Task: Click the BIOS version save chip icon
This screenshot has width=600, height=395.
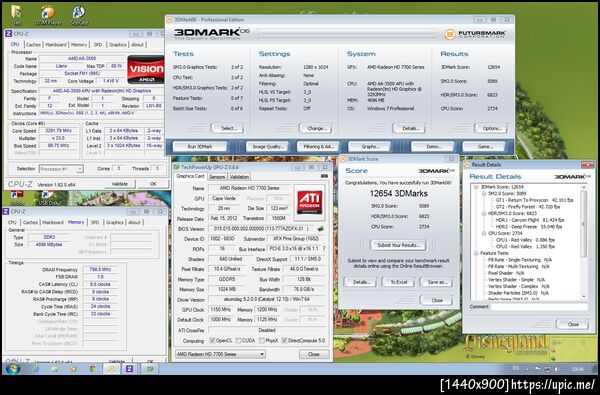Action: coord(321,229)
